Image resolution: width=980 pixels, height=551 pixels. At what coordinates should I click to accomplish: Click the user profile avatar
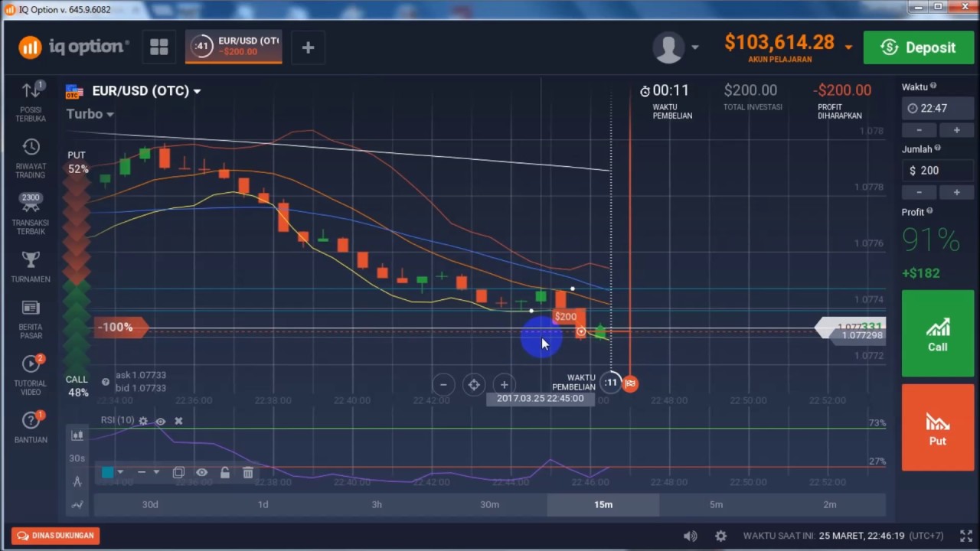coord(668,47)
